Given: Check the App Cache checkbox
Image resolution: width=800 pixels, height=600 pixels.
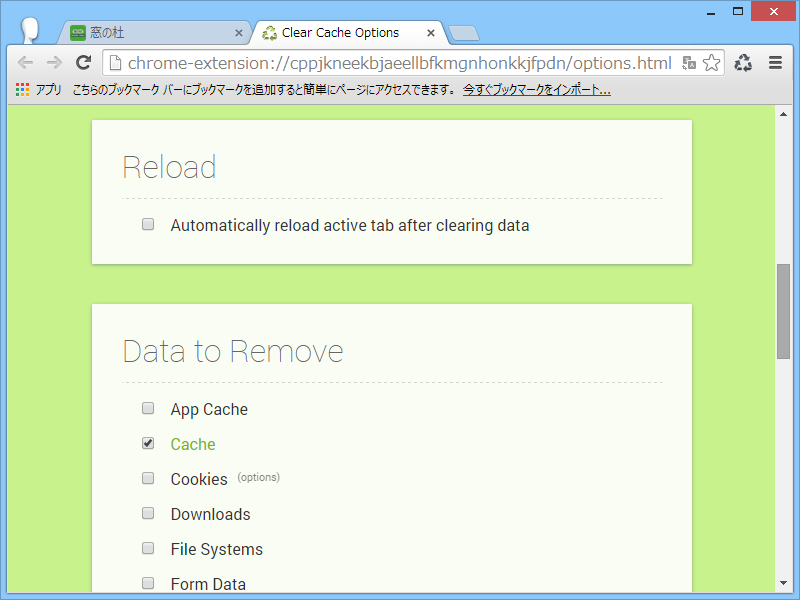Looking at the screenshot, I should [148, 408].
